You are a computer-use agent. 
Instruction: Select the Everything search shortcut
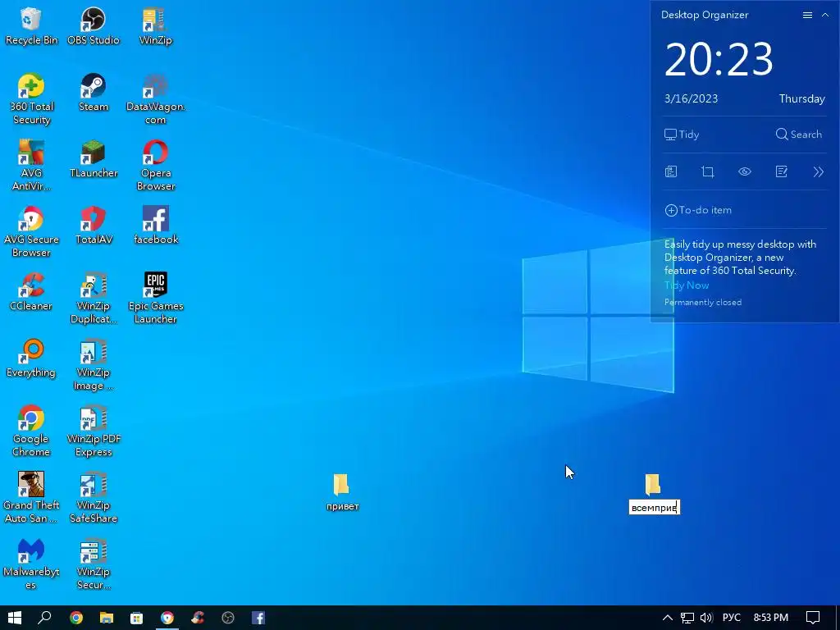click(x=31, y=358)
